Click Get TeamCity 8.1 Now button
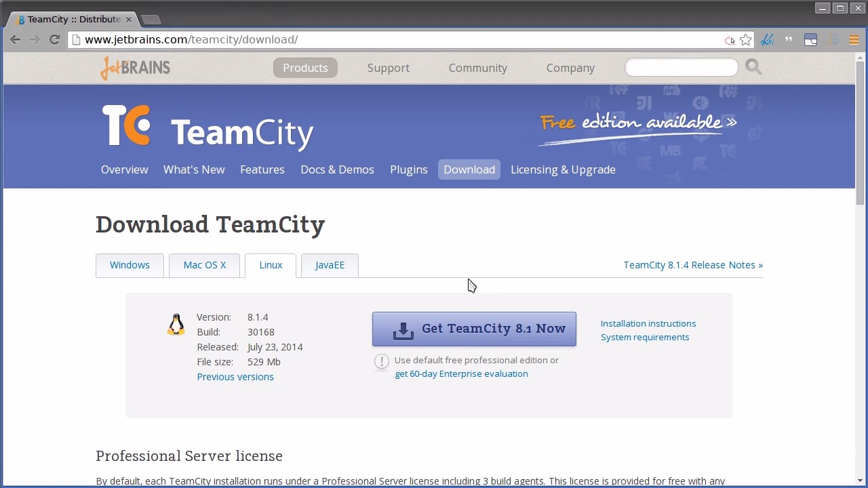Viewport: 868px width, 488px height. [x=474, y=329]
